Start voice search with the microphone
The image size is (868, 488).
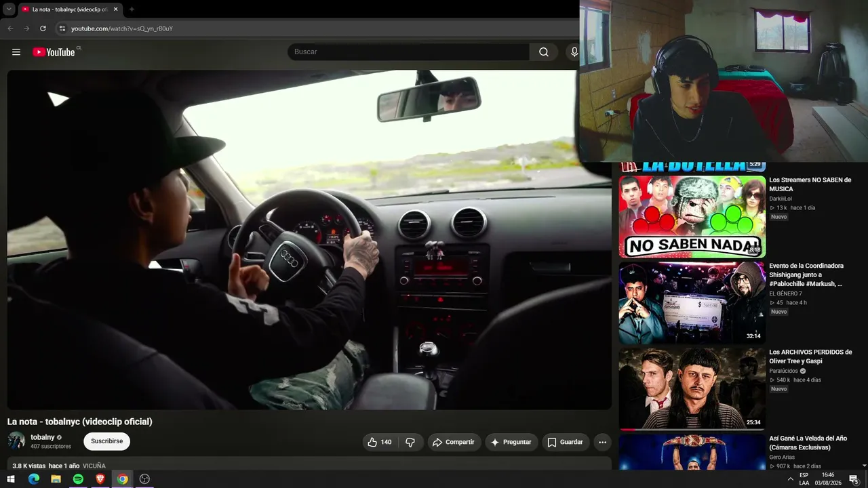coord(574,52)
